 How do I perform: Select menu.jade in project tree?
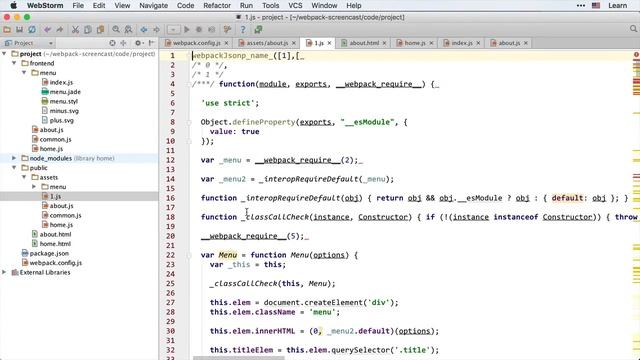pyautogui.click(x=65, y=92)
